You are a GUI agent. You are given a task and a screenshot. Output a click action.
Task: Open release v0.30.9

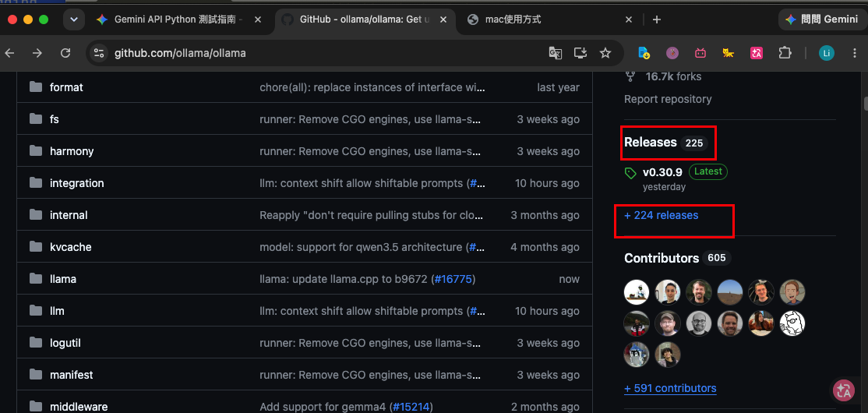(662, 172)
